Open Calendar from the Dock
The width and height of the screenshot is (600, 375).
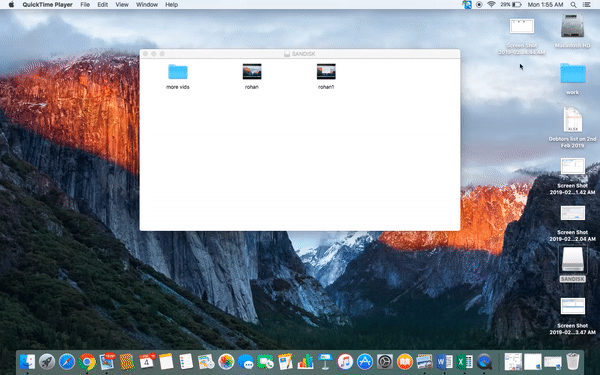tap(147, 362)
